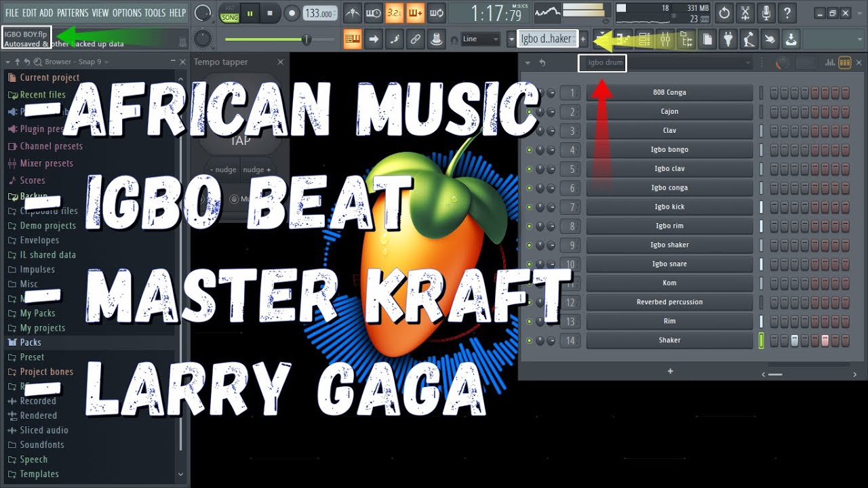Click the top hat stamp icon
The width and height of the screenshot is (868, 488).
(437, 39)
